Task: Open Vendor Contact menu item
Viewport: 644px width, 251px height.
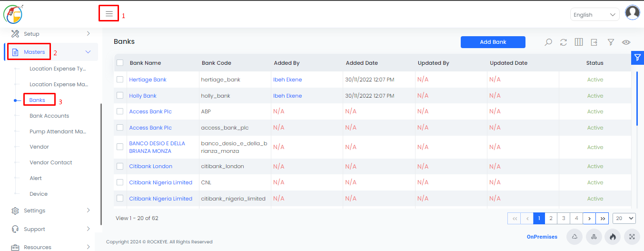Action: (x=51, y=162)
